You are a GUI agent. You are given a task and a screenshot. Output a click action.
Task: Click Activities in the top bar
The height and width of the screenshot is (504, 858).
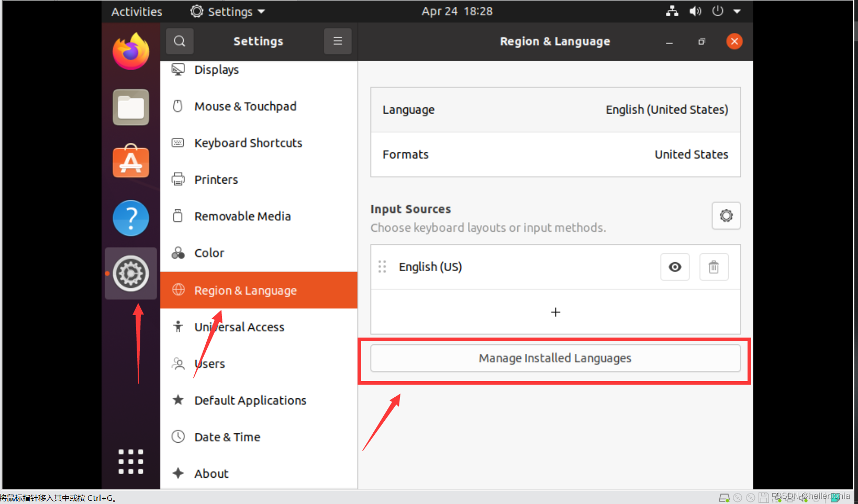click(136, 11)
